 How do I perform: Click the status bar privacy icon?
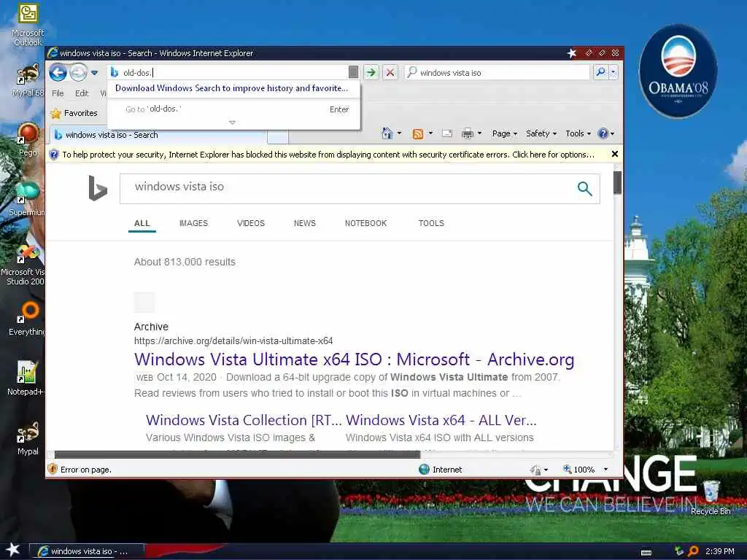535,470
